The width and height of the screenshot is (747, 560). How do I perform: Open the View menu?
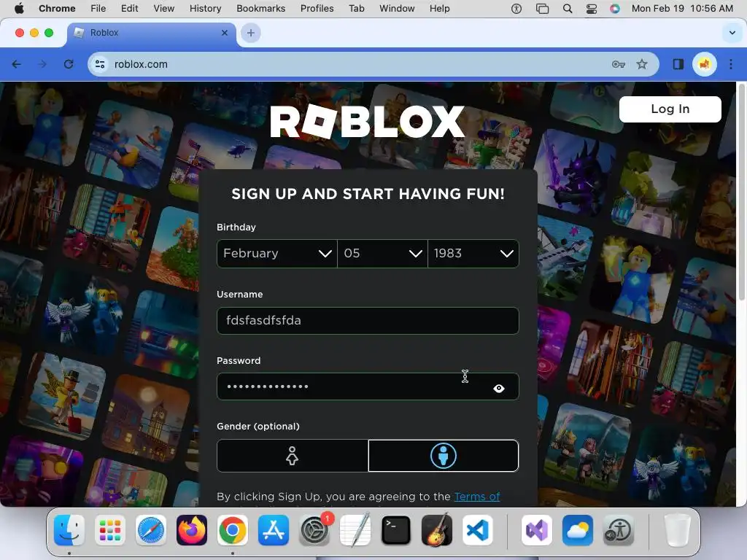tap(163, 8)
